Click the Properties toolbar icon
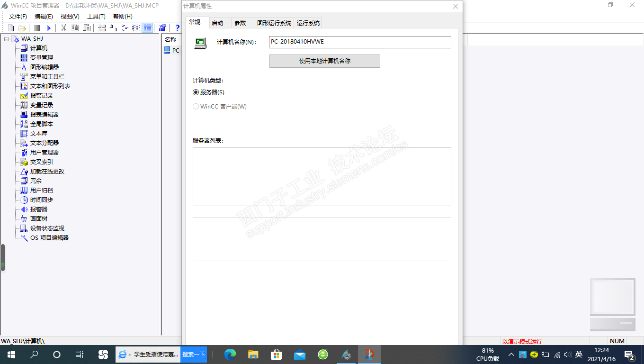644x364 pixels. coord(162,28)
